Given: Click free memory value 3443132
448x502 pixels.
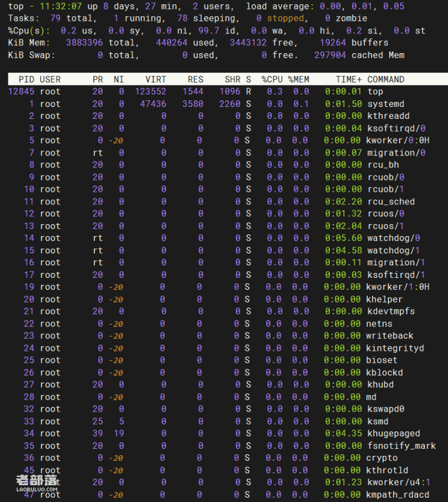Looking at the screenshot, I should [x=248, y=42].
